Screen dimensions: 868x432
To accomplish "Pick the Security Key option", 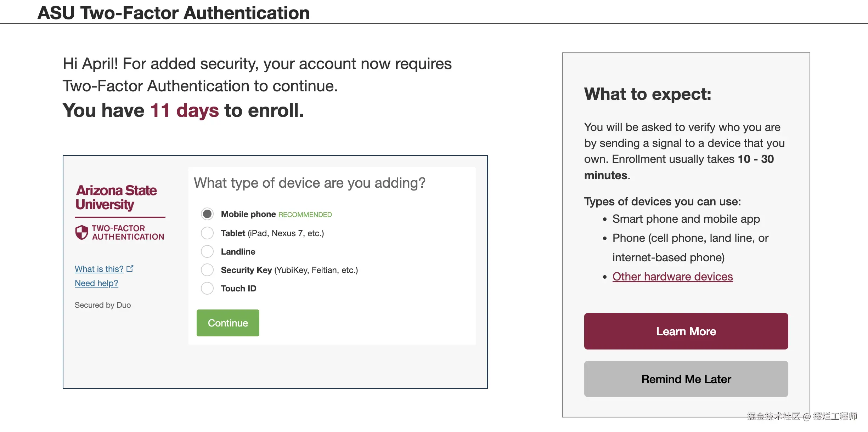I will 207,270.
